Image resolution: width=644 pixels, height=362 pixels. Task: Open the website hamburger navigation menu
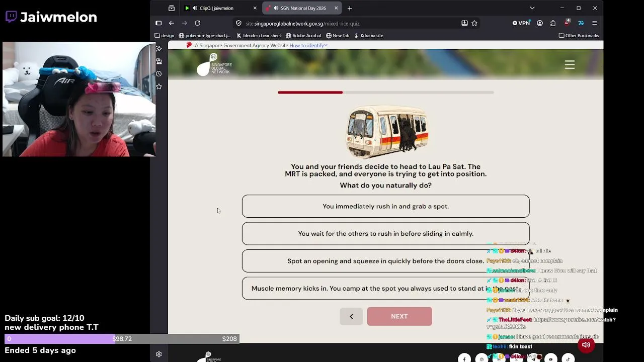(570, 65)
